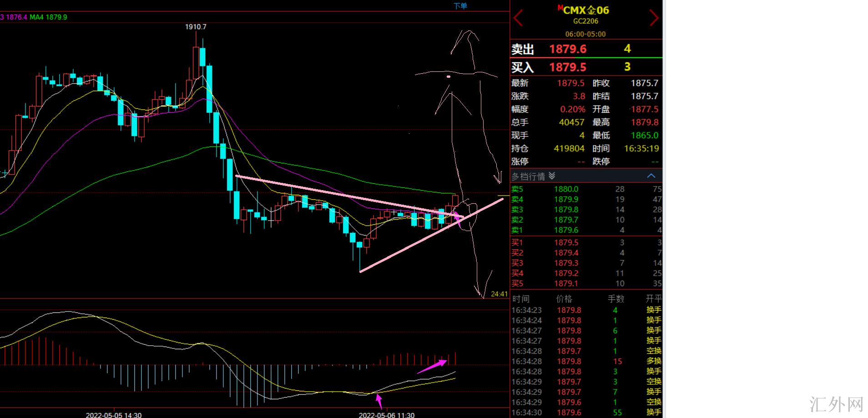Click the 买入 bid price 1879.5
Screen dimensions: 868x418
568,67
